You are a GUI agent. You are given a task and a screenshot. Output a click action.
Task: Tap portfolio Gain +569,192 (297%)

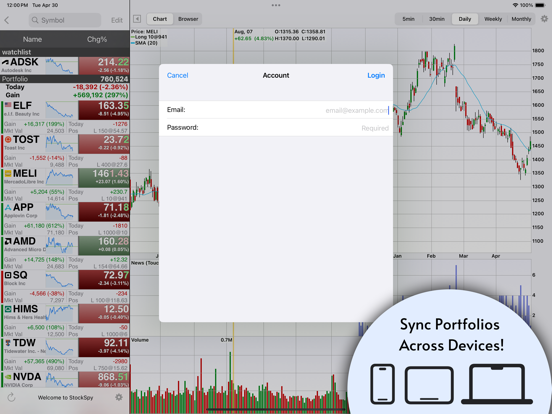click(x=101, y=95)
